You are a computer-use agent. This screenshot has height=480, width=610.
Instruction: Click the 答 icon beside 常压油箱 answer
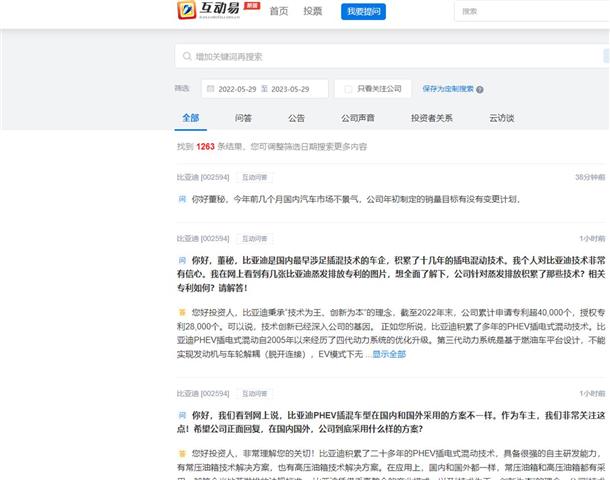point(182,454)
